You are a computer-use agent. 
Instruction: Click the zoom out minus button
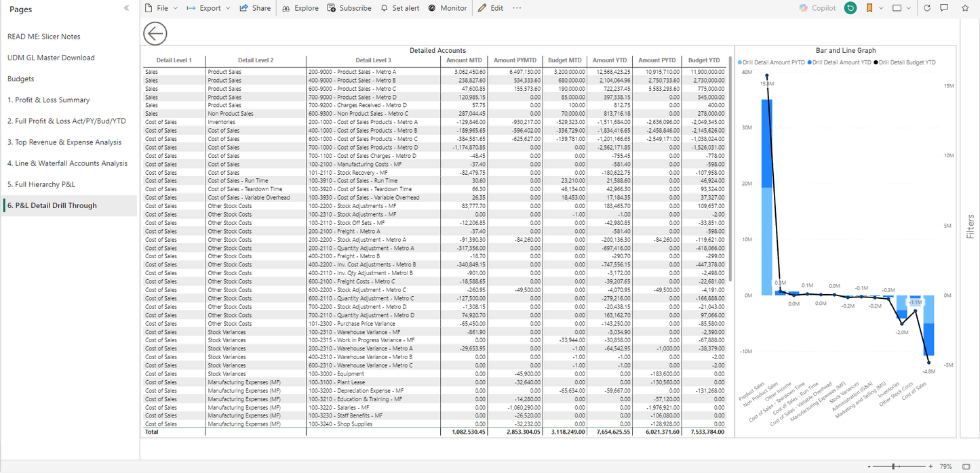[869, 466]
